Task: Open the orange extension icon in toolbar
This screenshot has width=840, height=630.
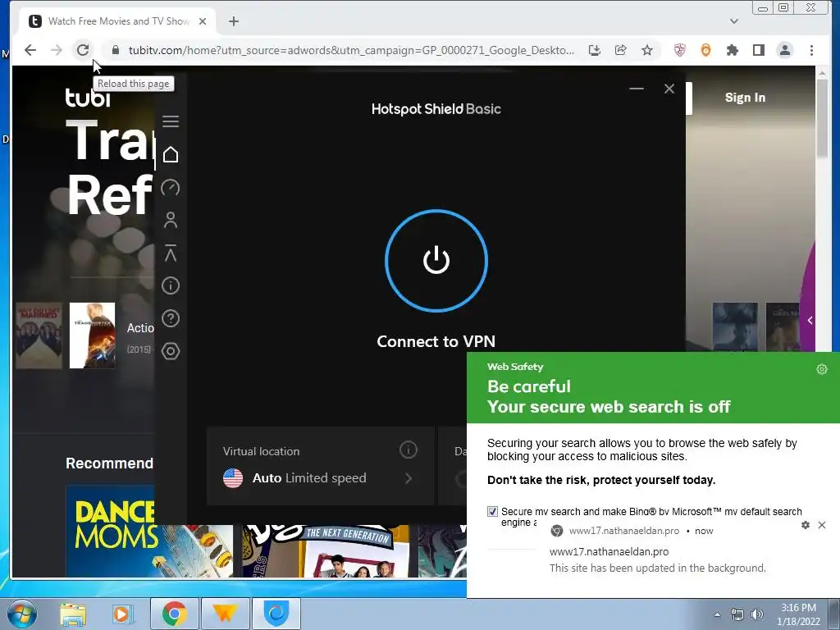Action: 706,50
